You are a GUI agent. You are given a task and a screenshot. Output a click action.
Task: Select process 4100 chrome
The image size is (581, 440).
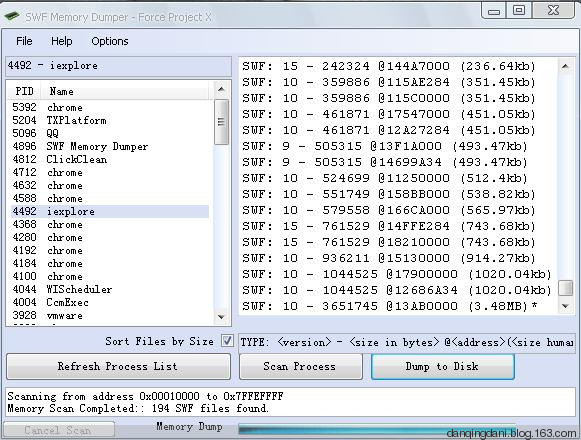tap(110, 276)
